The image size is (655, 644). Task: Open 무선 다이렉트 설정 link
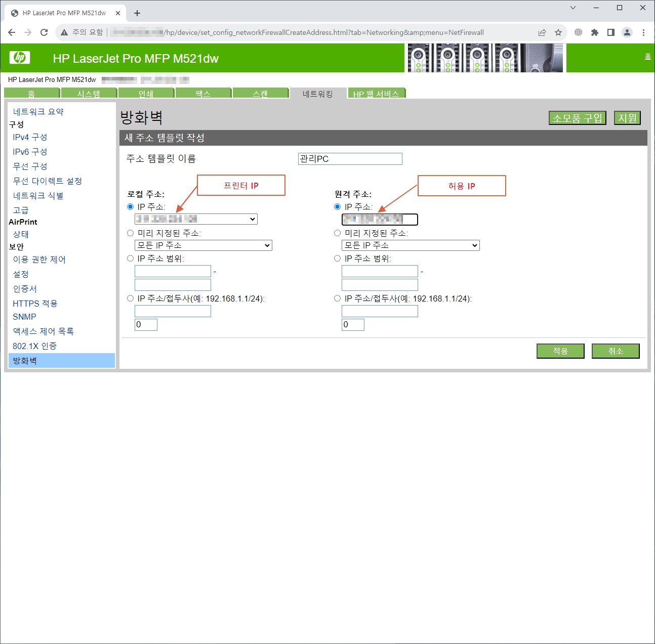pos(48,181)
